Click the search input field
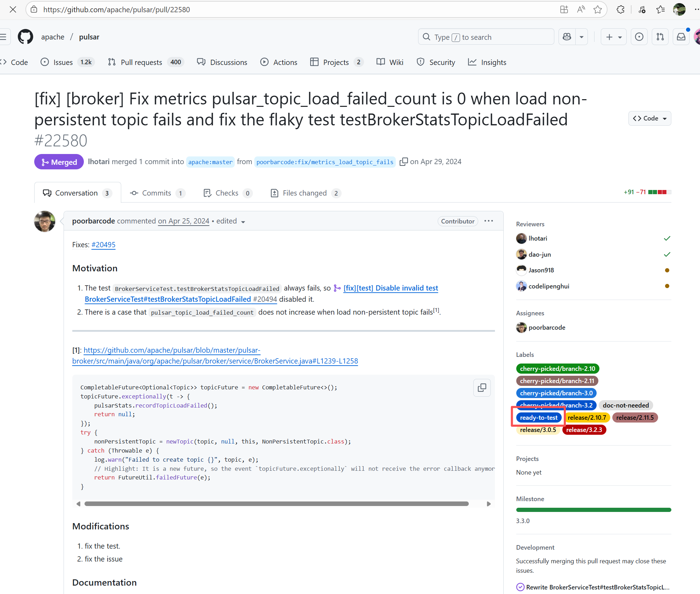 (x=486, y=37)
